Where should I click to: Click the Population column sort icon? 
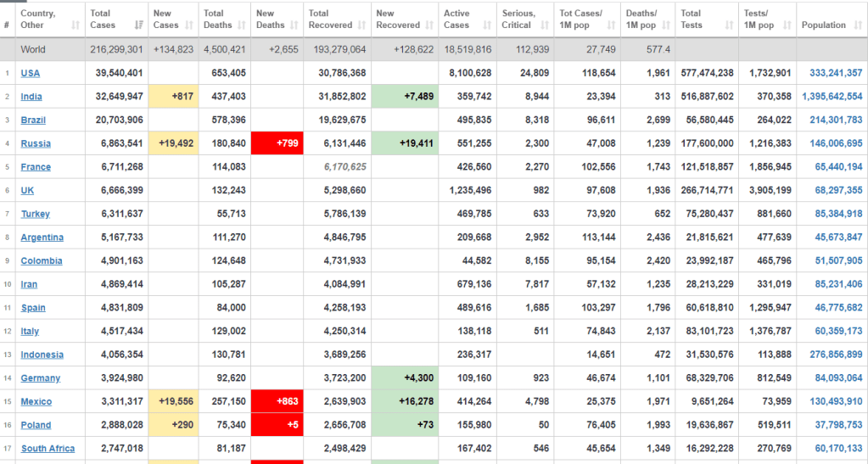[x=856, y=25]
